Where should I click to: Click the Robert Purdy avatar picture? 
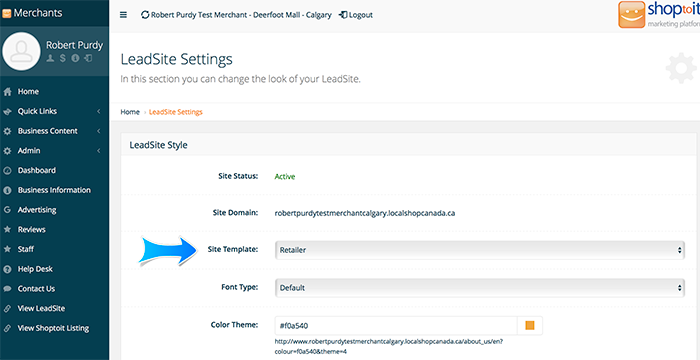tap(21, 51)
